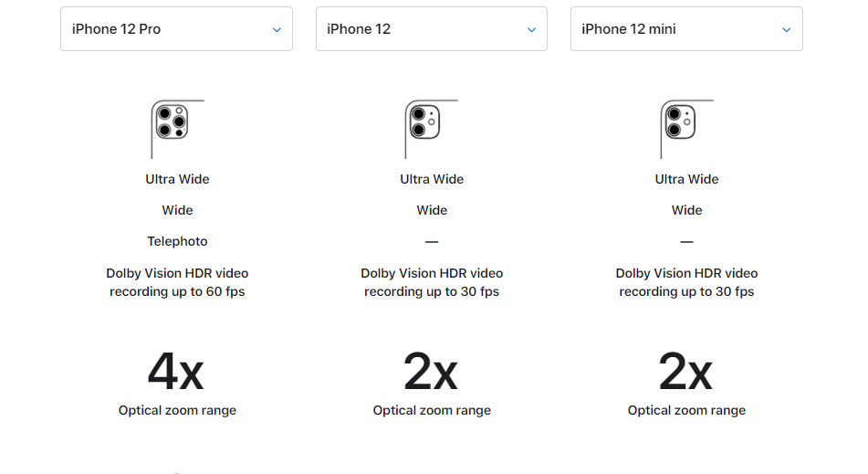The image size is (868, 474).
Task: Open the iPhone 12 Pro model dropdown
Action: point(176,29)
